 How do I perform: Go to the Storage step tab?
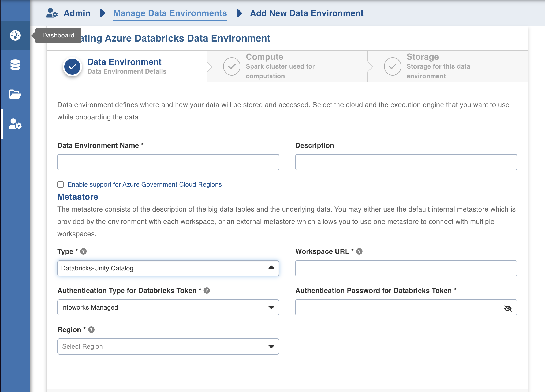click(x=448, y=66)
